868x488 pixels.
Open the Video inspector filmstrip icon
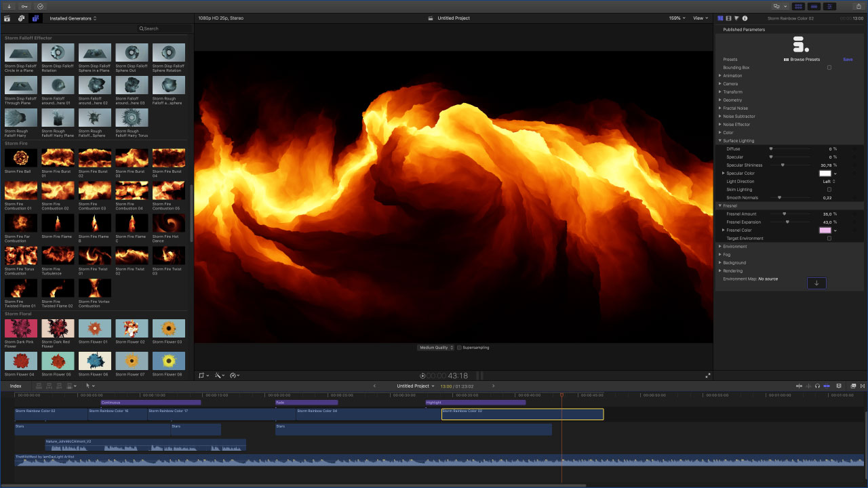[728, 18]
